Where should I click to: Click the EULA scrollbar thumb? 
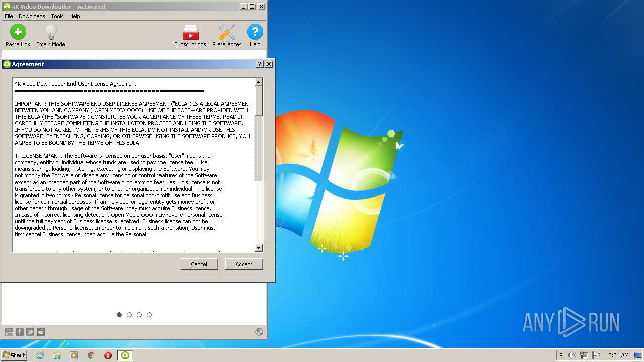click(259, 101)
